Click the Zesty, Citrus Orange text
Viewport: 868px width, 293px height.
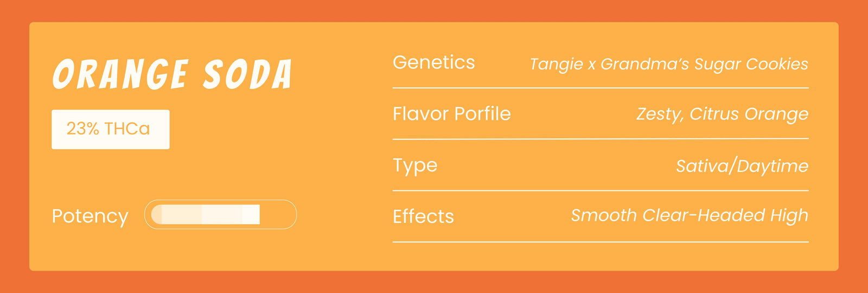pos(722,114)
